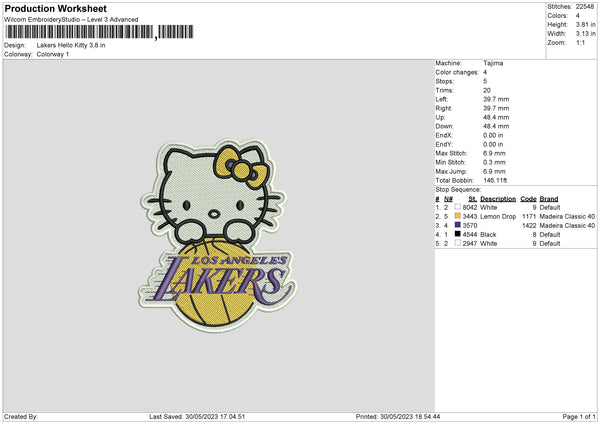The width and height of the screenshot is (600, 424).
Task: Click the LOS ANGELES text in the design
Action: pyautogui.click(x=239, y=261)
